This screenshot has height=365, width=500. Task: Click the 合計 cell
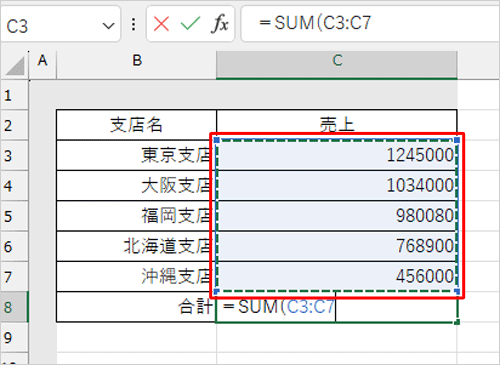(x=137, y=307)
